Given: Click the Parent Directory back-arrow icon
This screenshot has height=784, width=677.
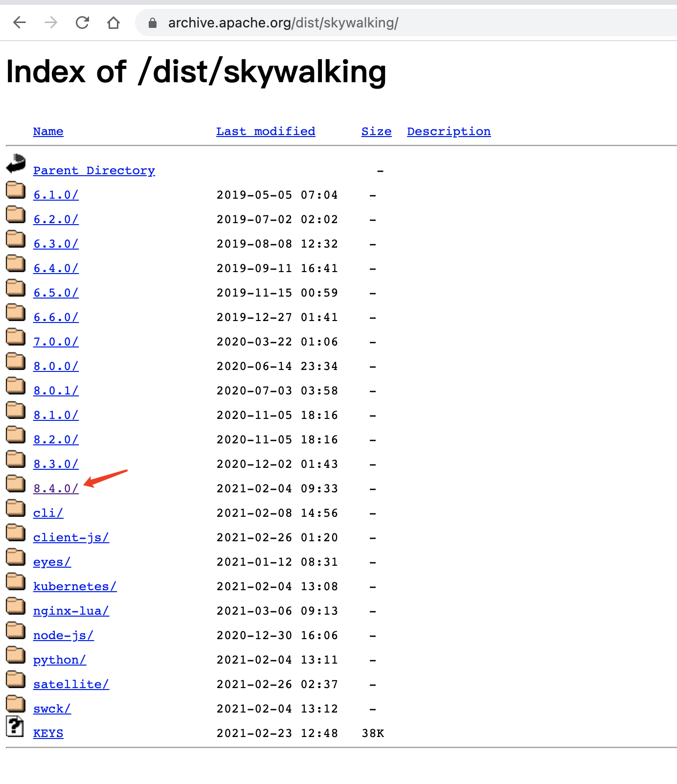Looking at the screenshot, I should click(x=16, y=163).
